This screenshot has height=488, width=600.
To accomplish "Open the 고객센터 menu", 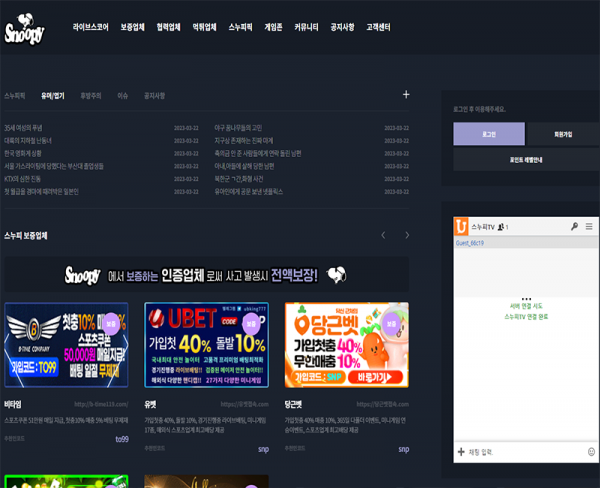I will pos(378,27).
